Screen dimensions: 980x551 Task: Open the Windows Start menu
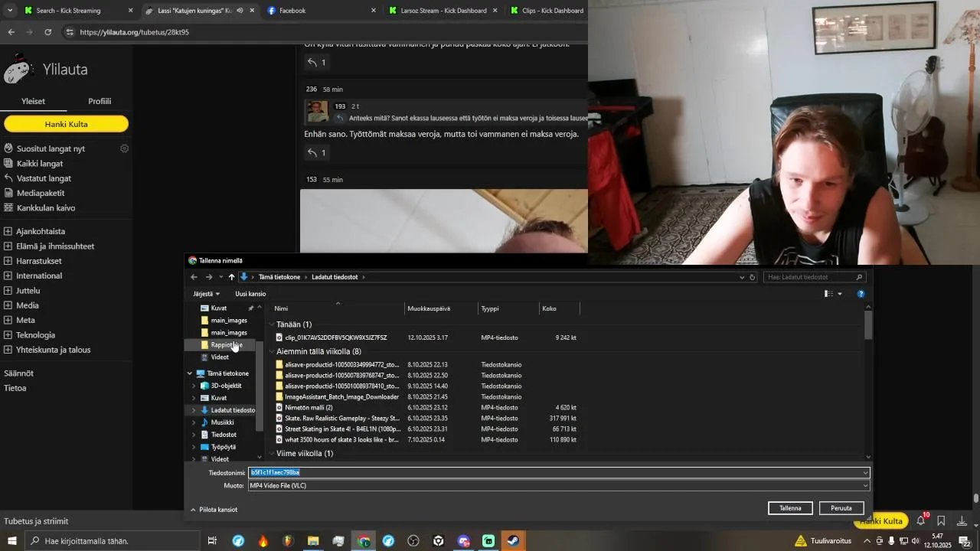(x=12, y=541)
